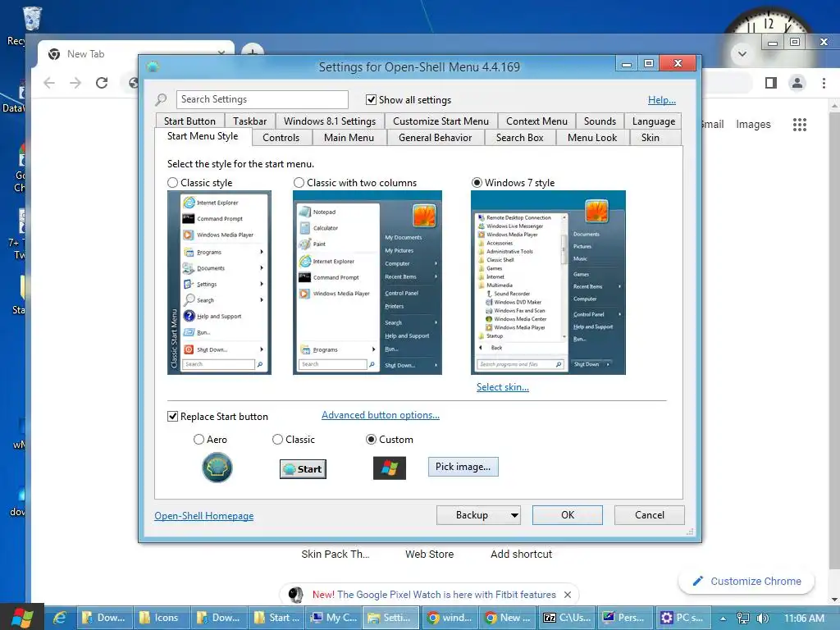Choose Aero start button radio
Image resolution: width=840 pixels, height=630 pixels.
(199, 440)
